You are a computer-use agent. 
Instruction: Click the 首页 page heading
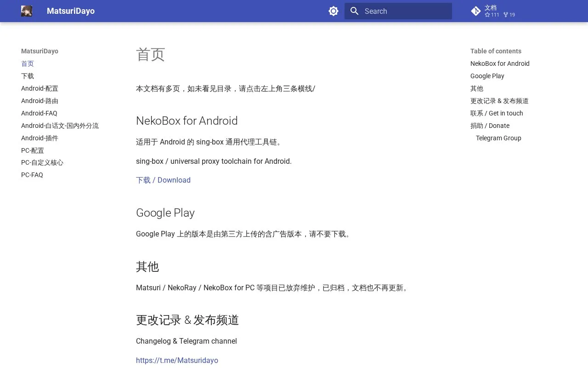click(x=150, y=54)
